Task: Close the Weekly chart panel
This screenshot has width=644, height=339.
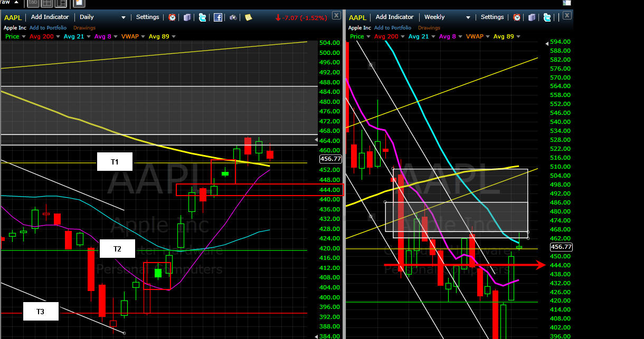Action: (x=566, y=15)
